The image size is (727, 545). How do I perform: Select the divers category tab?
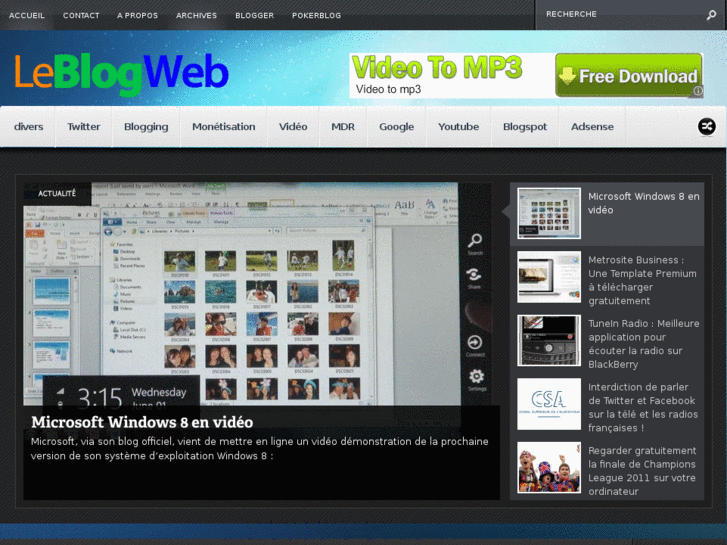pyautogui.click(x=28, y=127)
